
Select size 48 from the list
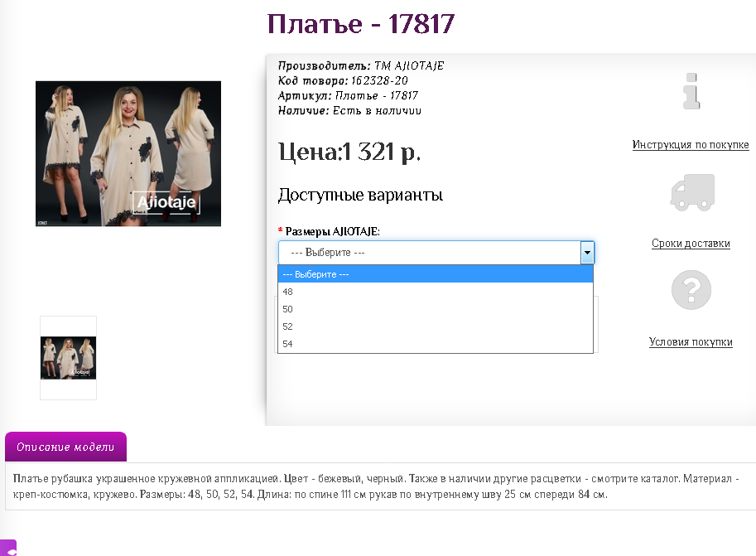435,292
